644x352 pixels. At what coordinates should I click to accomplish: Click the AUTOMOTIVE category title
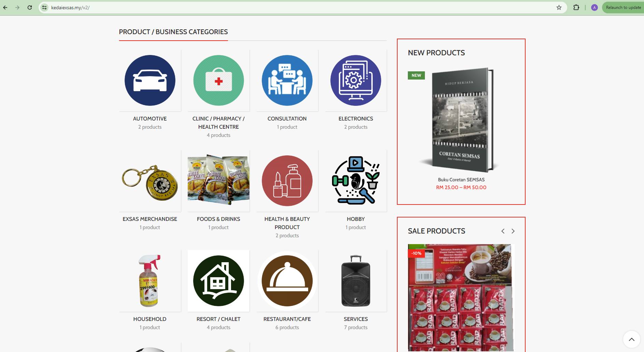(150, 118)
